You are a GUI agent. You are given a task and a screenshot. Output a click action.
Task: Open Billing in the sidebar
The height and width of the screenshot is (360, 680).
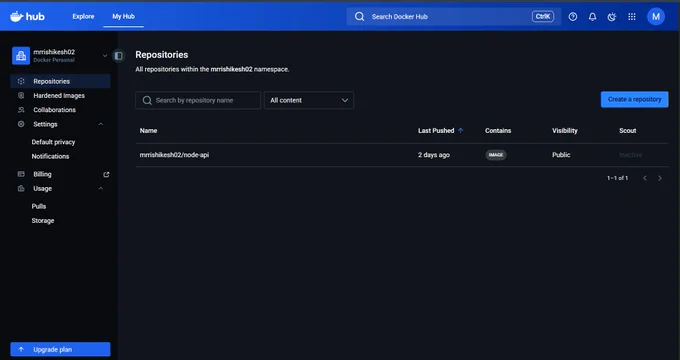coord(42,174)
